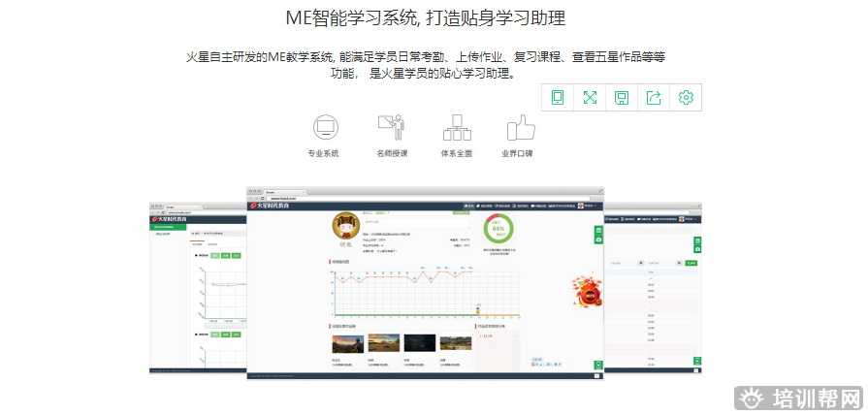This screenshot has width=868, height=415.
Task: Click the 专业系统 text label
Action: click(x=323, y=154)
